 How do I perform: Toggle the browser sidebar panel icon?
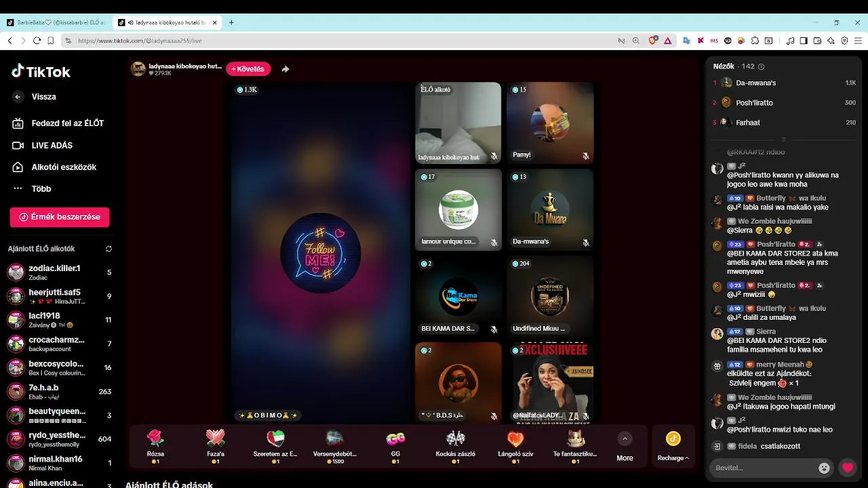pos(804,41)
